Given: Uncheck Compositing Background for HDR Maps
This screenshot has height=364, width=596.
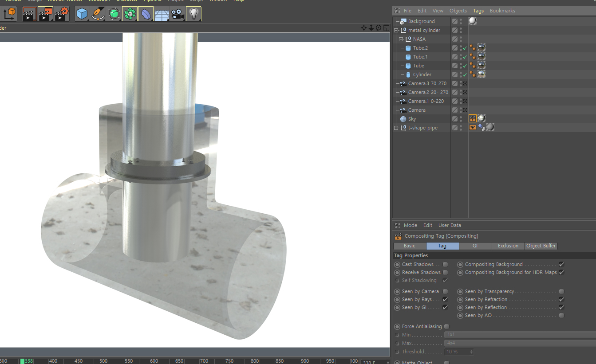Looking at the screenshot, I should pos(561,272).
